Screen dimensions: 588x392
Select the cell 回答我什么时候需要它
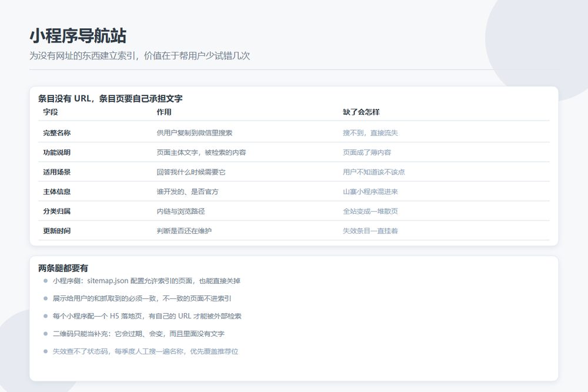pyautogui.click(x=191, y=172)
